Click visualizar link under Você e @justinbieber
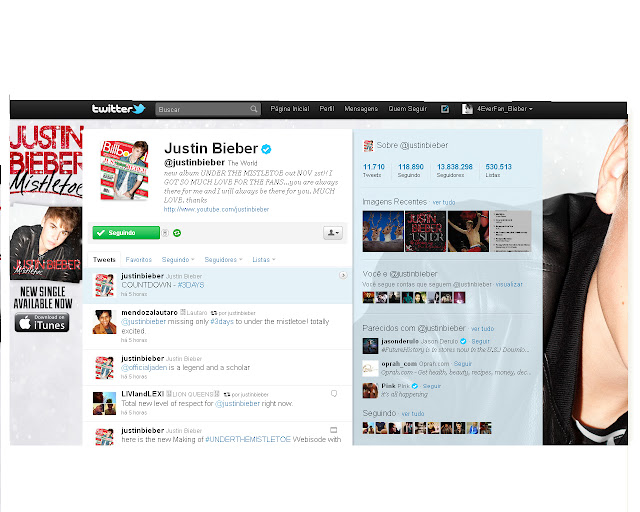 (x=509, y=285)
